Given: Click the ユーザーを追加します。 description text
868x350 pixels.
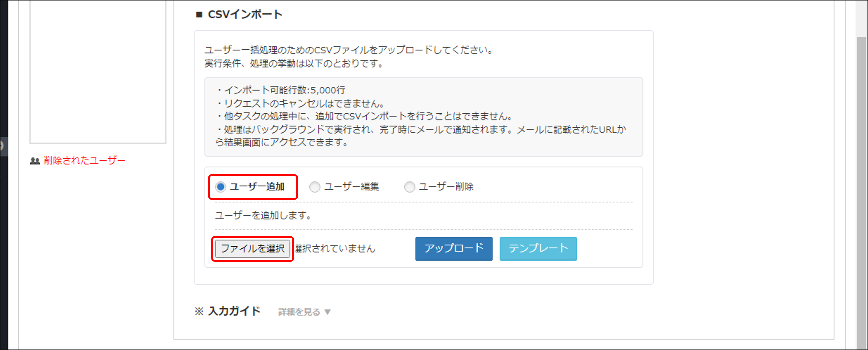Looking at the screenshot, I should click(263, 215).
